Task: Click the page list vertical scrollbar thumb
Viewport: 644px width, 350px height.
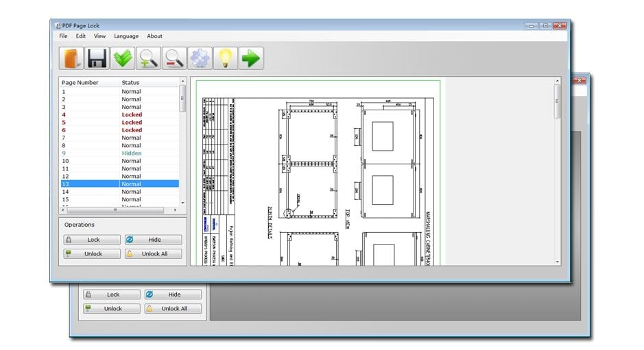Action: click(182, 98)
